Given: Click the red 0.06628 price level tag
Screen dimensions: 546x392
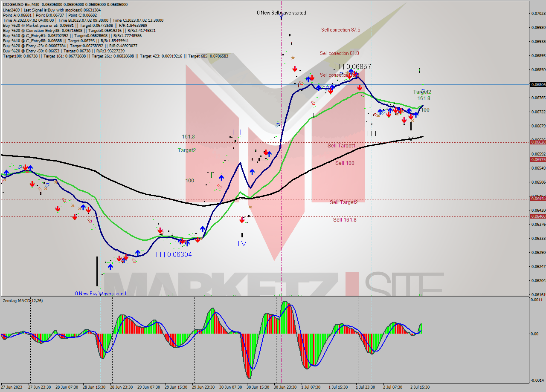Looking at the screenshot, I should pos(538,142).
